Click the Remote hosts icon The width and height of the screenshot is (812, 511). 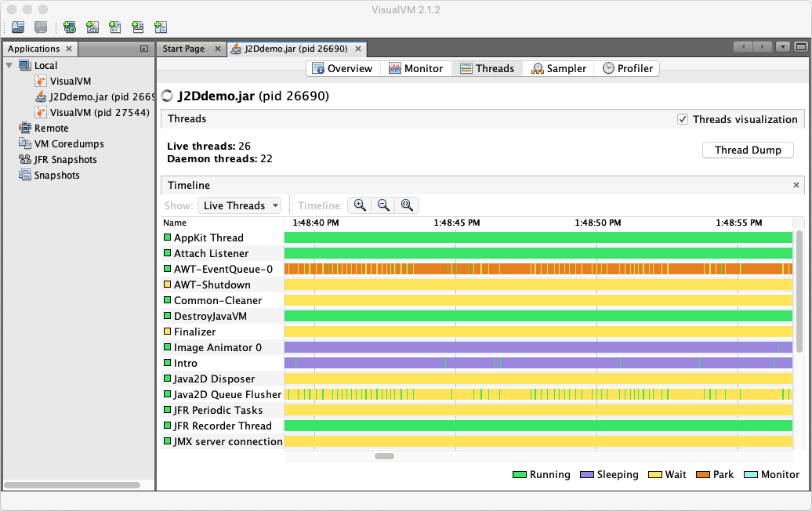click(x=25, y=128)
